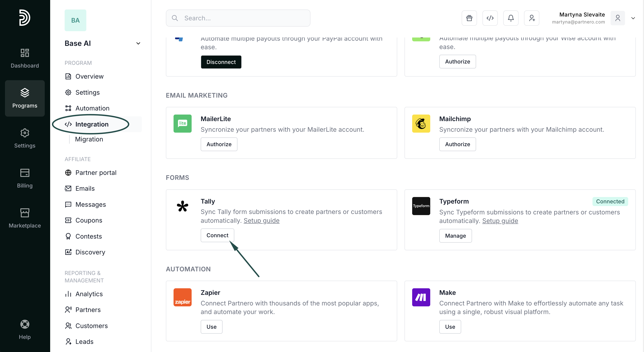Open notifications bell icon
Viewport: 644px width, 352px height.
tap(510, 18)
